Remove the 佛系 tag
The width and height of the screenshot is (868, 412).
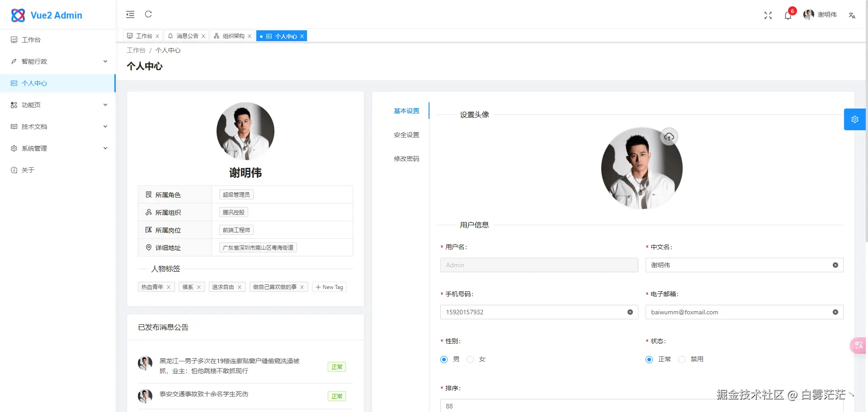tap(198, 287)
